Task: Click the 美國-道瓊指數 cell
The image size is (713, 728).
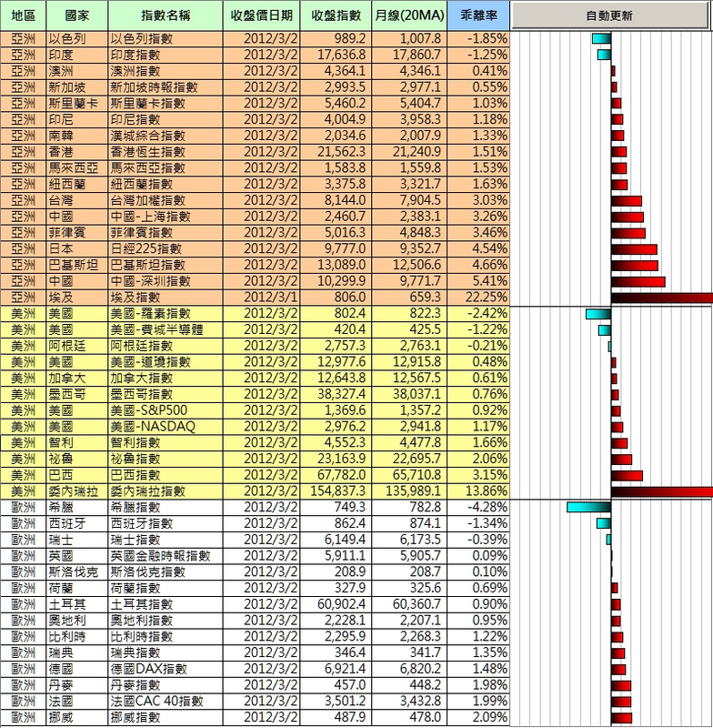Action: tap(166, 361)
